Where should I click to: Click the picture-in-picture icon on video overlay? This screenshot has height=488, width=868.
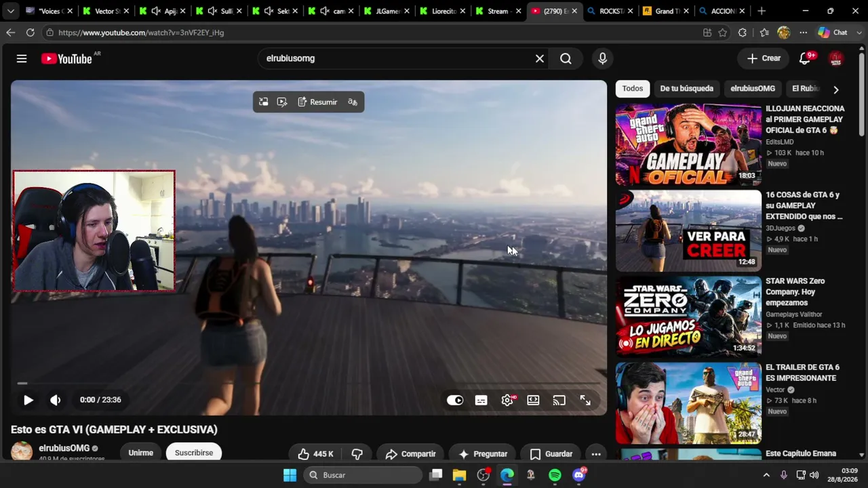(x=264, y=102)
